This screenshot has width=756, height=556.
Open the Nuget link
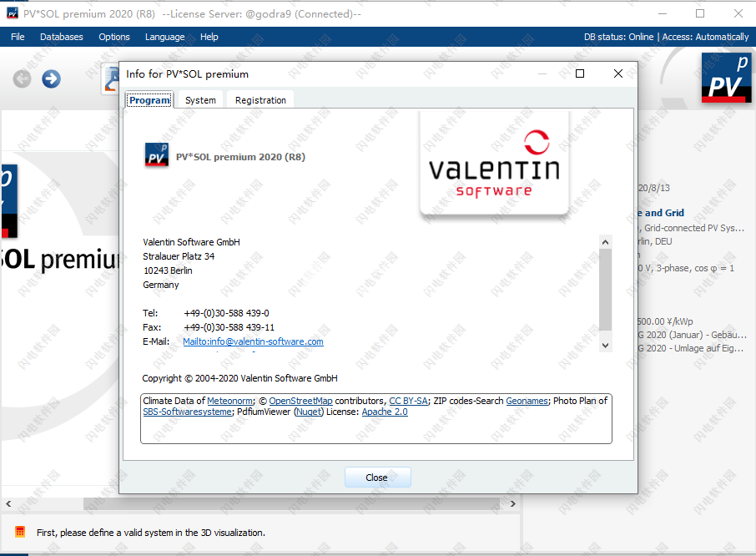pyautogui.click(x=309, y=412)
